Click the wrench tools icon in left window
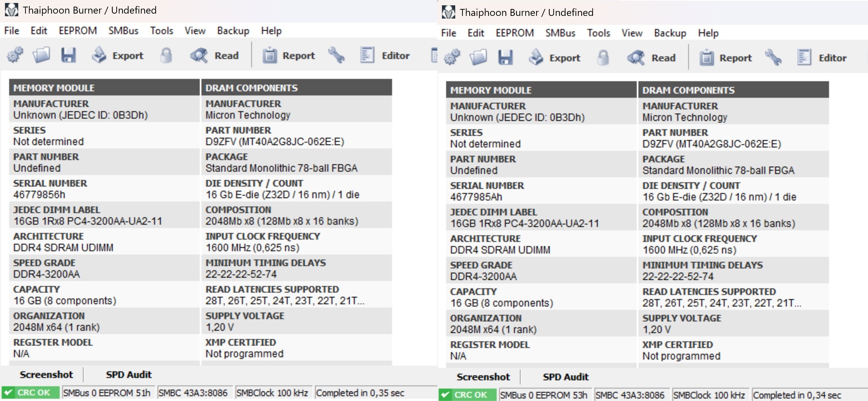Viewport: 868px width, 401px height. (336, 55)
